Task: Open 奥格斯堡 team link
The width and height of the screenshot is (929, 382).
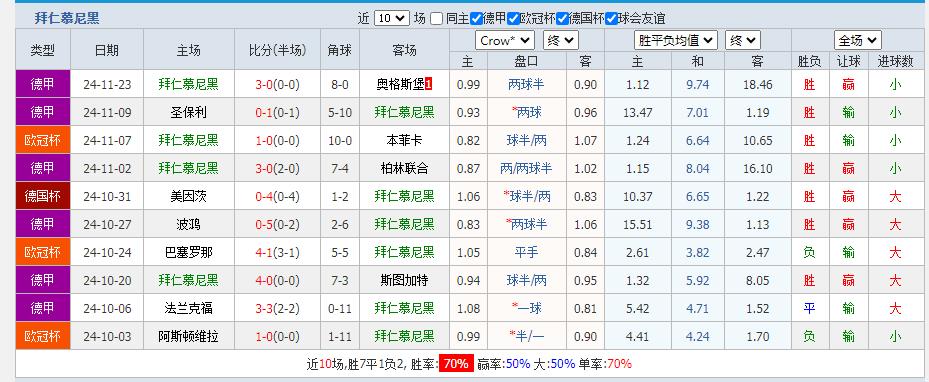Action: 401,85
